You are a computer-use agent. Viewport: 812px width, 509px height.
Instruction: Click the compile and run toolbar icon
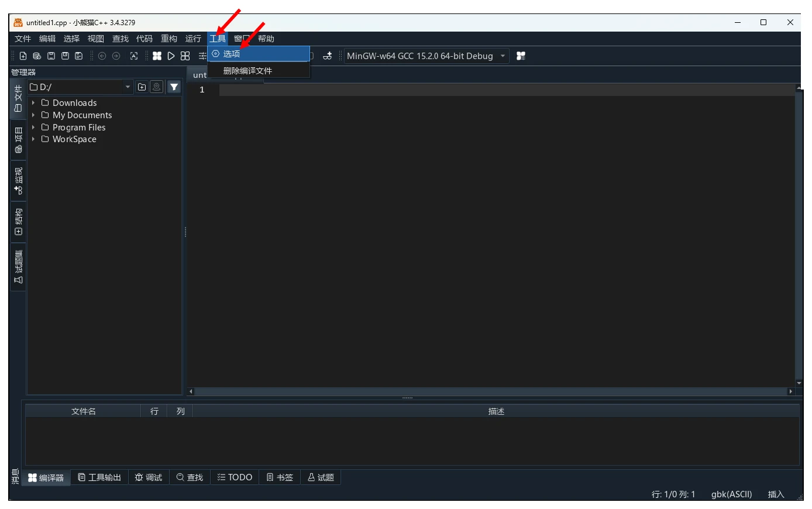click(x=185, y=56)
